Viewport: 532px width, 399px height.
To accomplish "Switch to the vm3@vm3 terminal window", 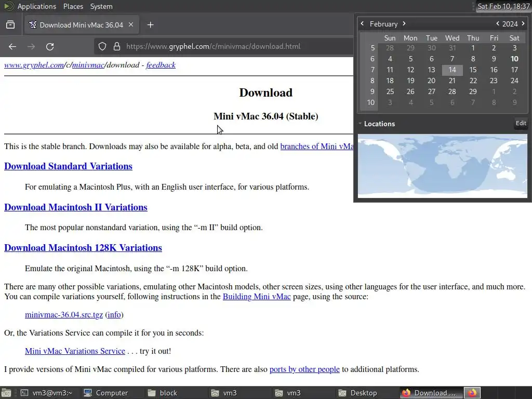I will click(x=46, y=393).
